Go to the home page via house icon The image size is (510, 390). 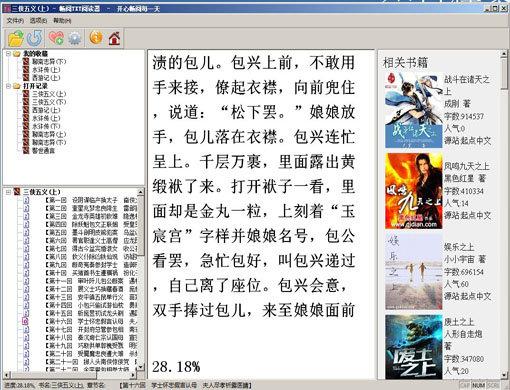pos(114,38)
